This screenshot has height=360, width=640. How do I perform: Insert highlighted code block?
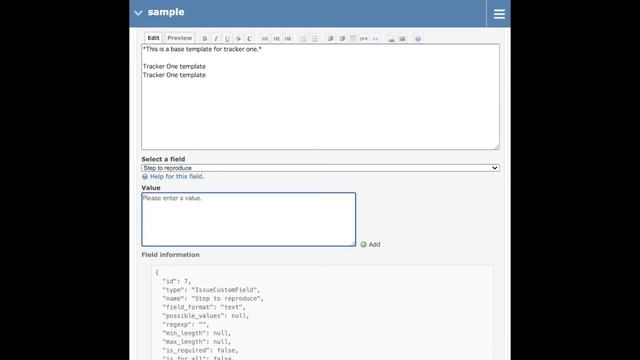375,38
